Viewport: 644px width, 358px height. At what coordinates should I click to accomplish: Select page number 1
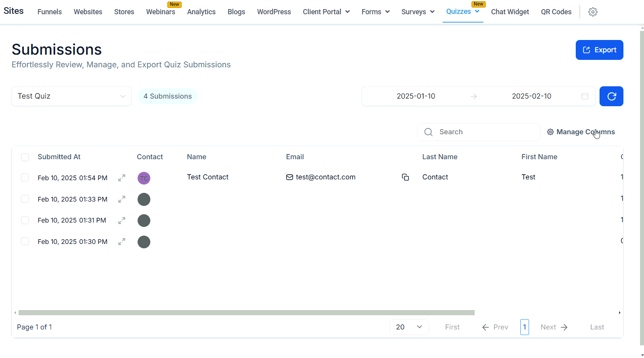click(x=525, y=327)
